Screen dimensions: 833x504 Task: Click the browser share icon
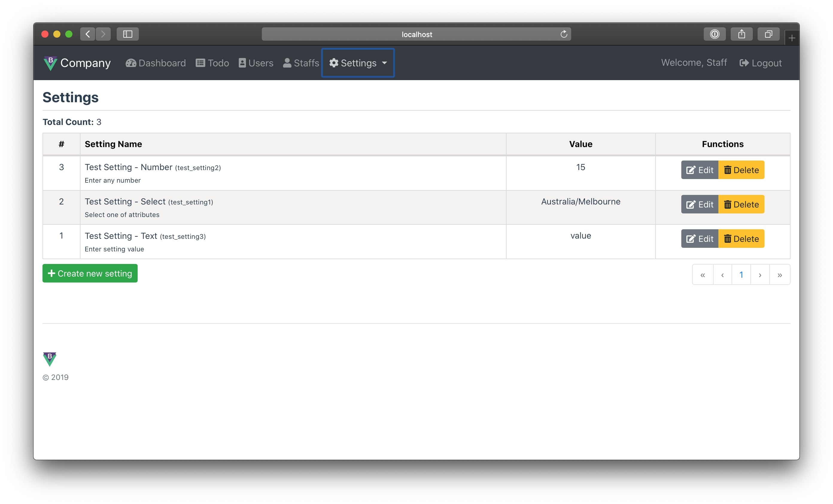[741, 34]
